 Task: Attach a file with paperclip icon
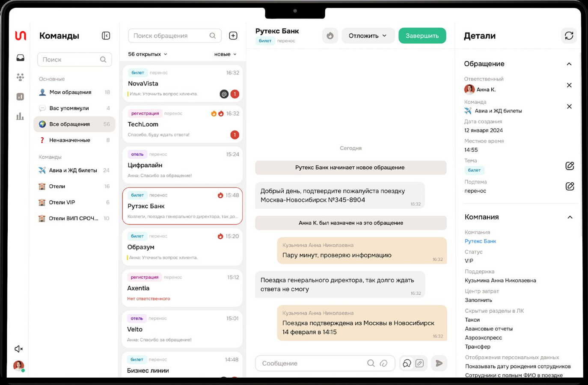pyautogui.click(x=384, y=363)
